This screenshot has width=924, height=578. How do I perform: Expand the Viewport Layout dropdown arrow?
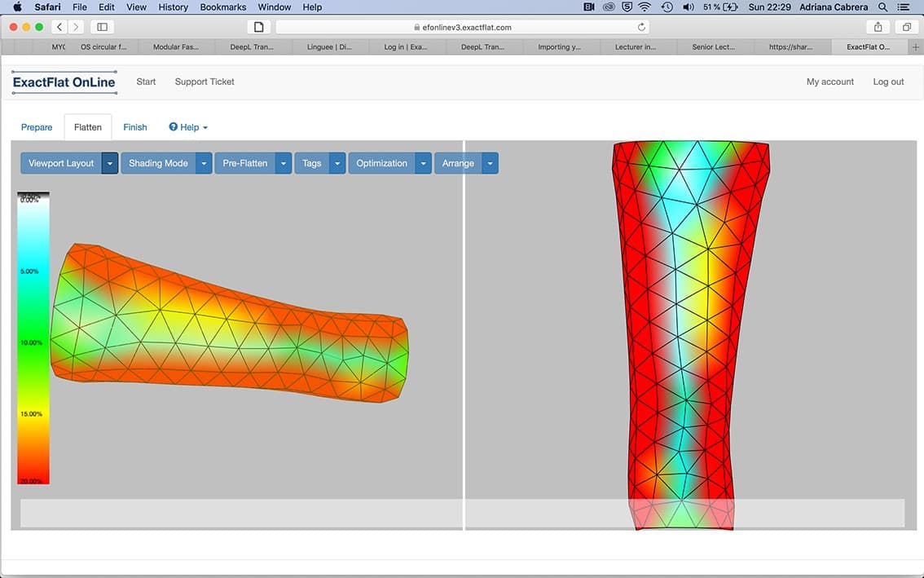click(x=110, y=163)
